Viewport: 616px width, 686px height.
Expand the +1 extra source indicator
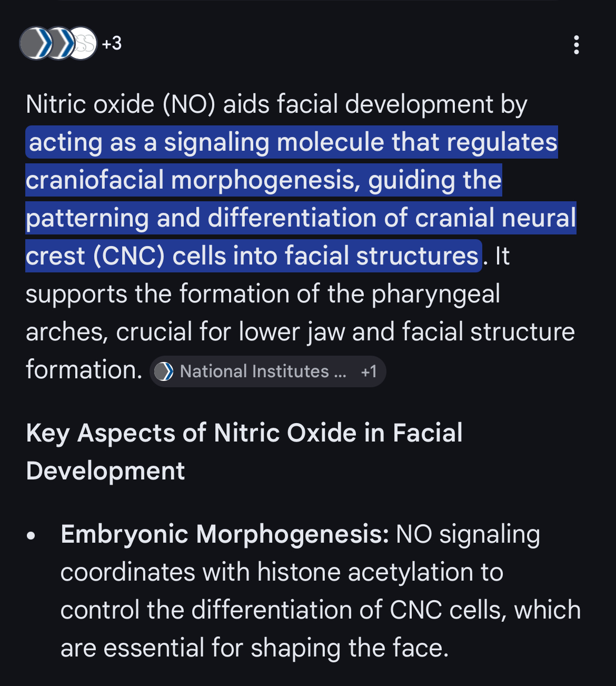(369, 371)
